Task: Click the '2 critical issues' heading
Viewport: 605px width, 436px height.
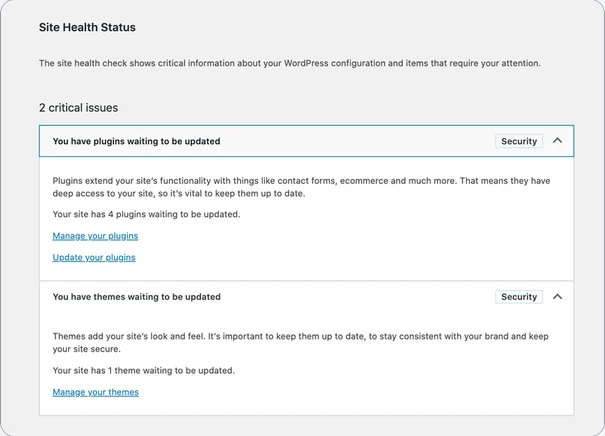Action: 78,108
